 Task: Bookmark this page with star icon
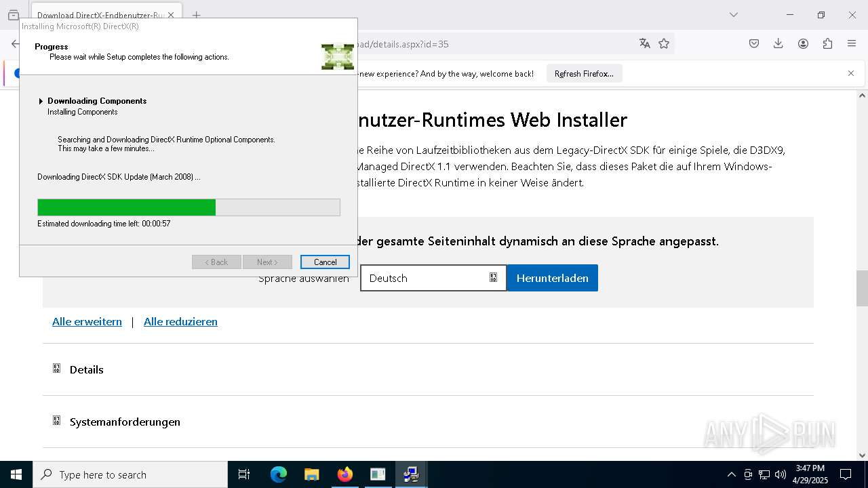[x=664, y=43]
